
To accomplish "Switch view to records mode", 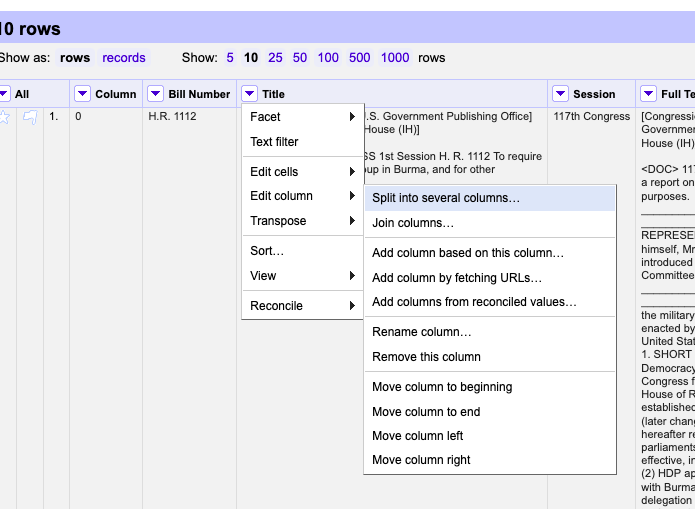I will pyautogui.click(x=124, y=58).
